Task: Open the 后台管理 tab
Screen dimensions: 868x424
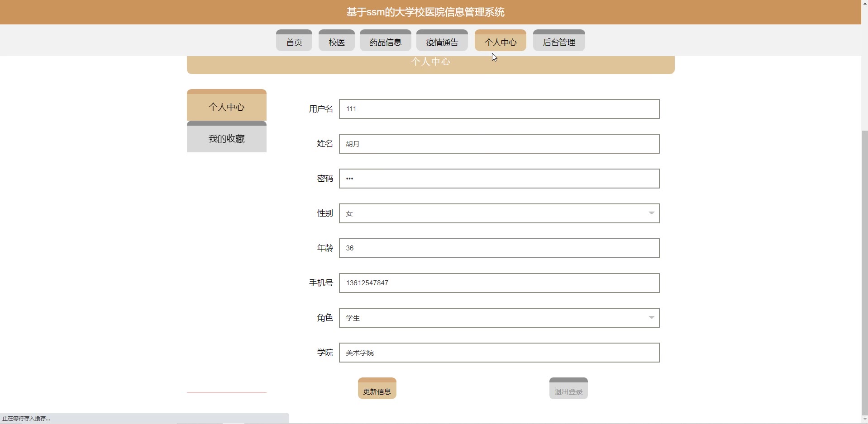Action: click(558, 42)
